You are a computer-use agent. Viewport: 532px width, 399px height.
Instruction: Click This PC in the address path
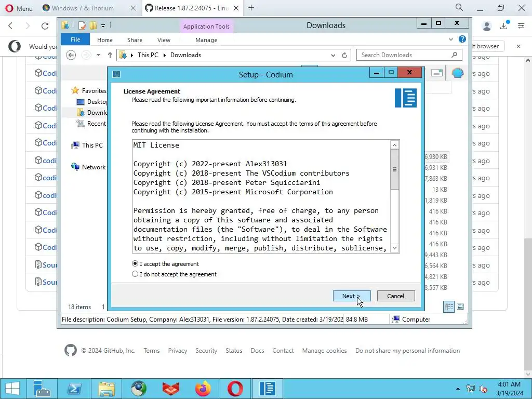tap(148, 55)
